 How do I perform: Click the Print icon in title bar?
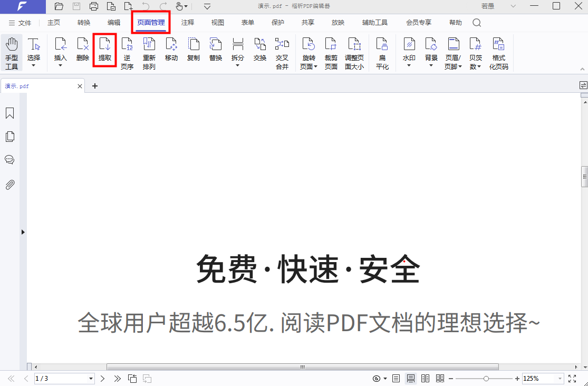(94, 6)
